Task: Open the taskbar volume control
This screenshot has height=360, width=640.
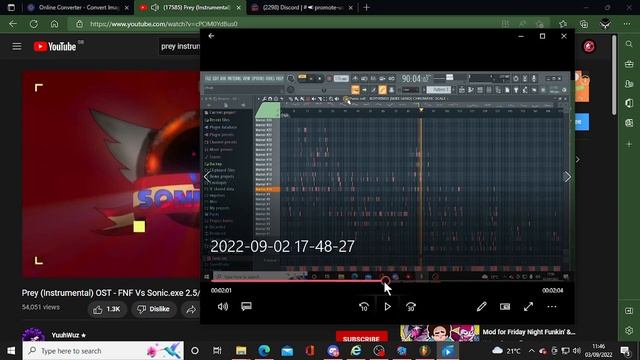Action: tap(576, 351)
